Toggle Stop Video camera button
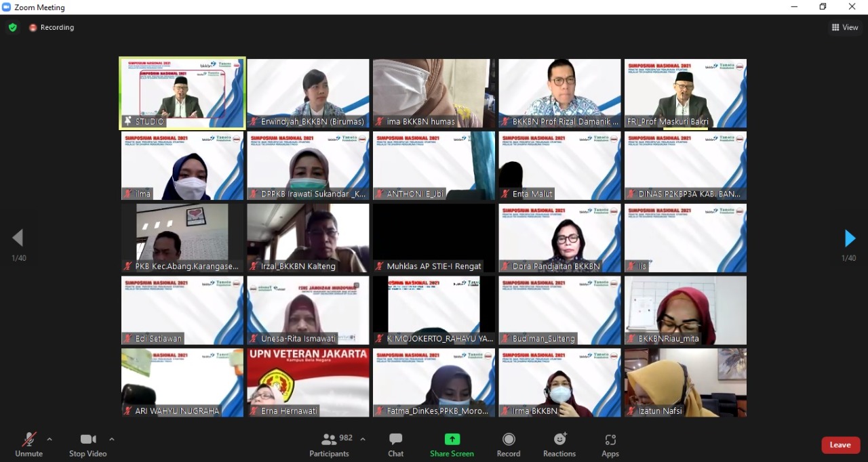This screenshot has height=462, width=868. pyautogui.click(x=87, y=444)
